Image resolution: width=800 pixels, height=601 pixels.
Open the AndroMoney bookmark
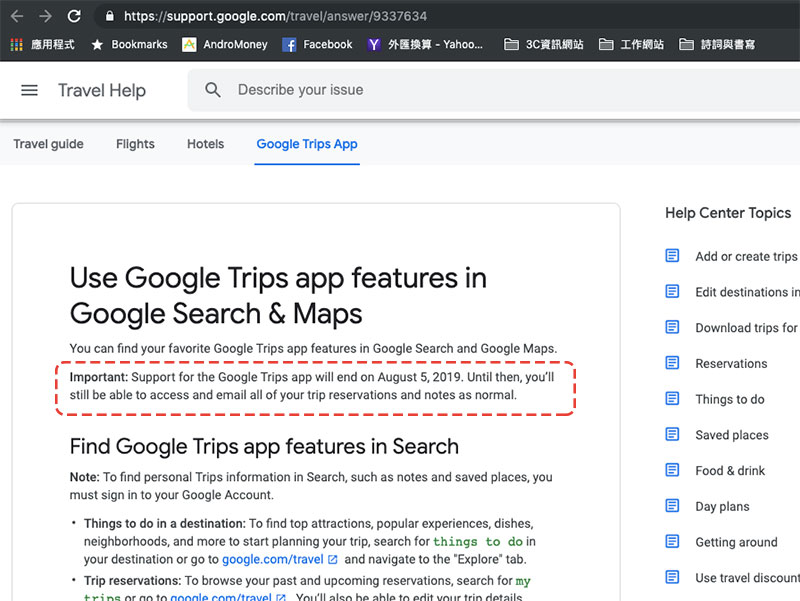225,45
